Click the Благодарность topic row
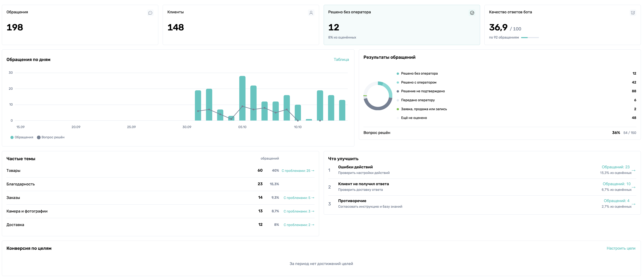Image resolution: width=644 pixels, height=280 pixels. [x=160, y=184]
